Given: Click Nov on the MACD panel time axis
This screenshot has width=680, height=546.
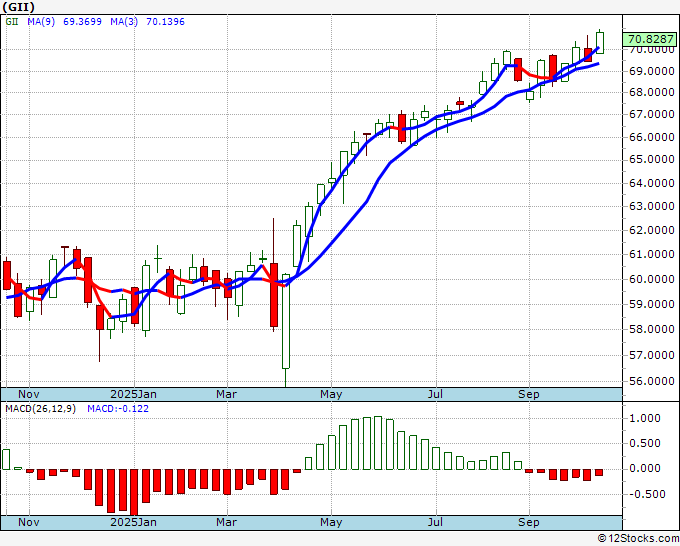Looking at the screenshot, I should [x=29, y=522].
